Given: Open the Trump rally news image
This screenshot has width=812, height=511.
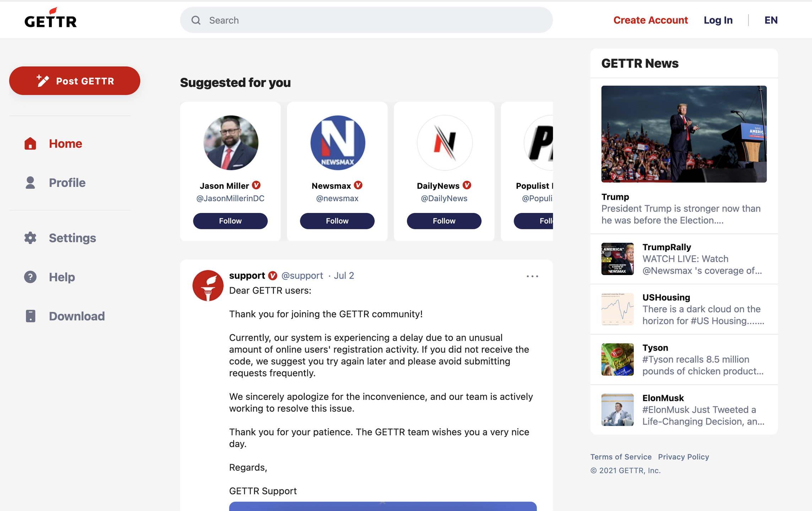Looking at the screenshot, I should (684, 134).
